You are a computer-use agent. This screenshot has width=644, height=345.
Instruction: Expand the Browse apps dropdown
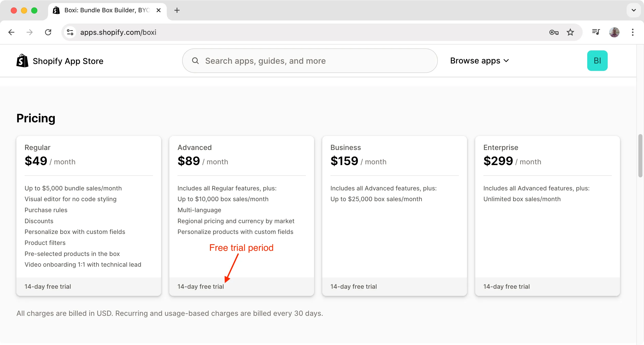479,61
